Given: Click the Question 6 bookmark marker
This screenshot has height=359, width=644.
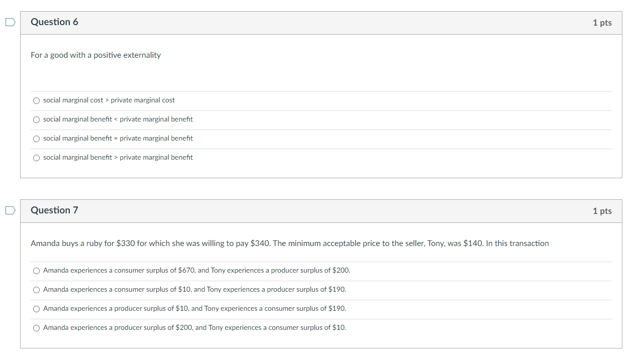Looking at the screenshot, I should pos(9,22).
